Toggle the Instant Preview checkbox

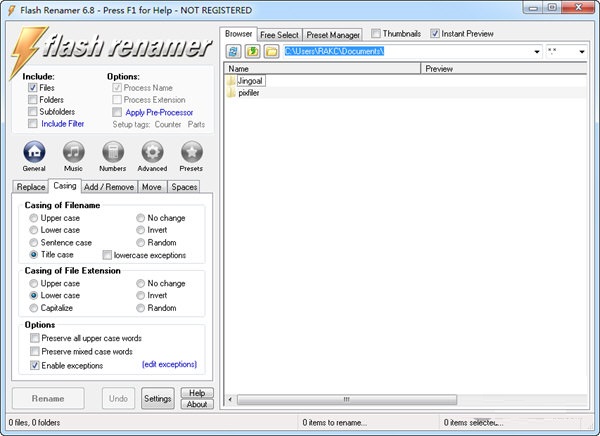click(x=434, y=34)
